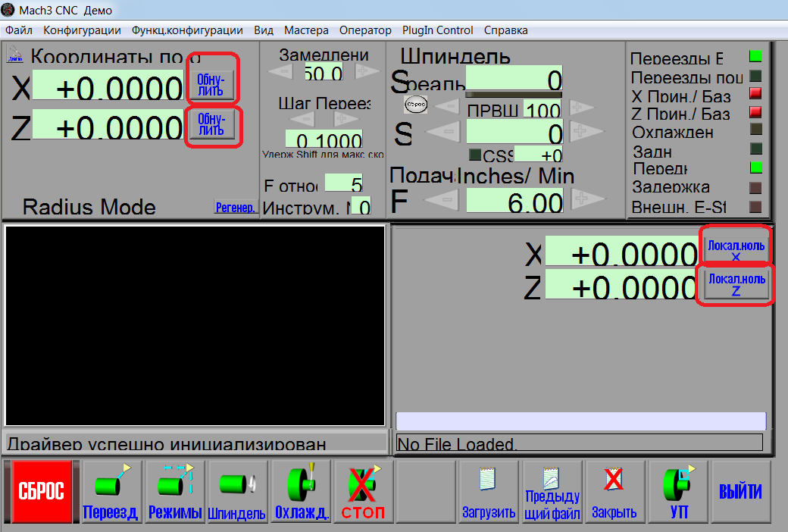Click the top Z coordinate field

pos(108,124)
